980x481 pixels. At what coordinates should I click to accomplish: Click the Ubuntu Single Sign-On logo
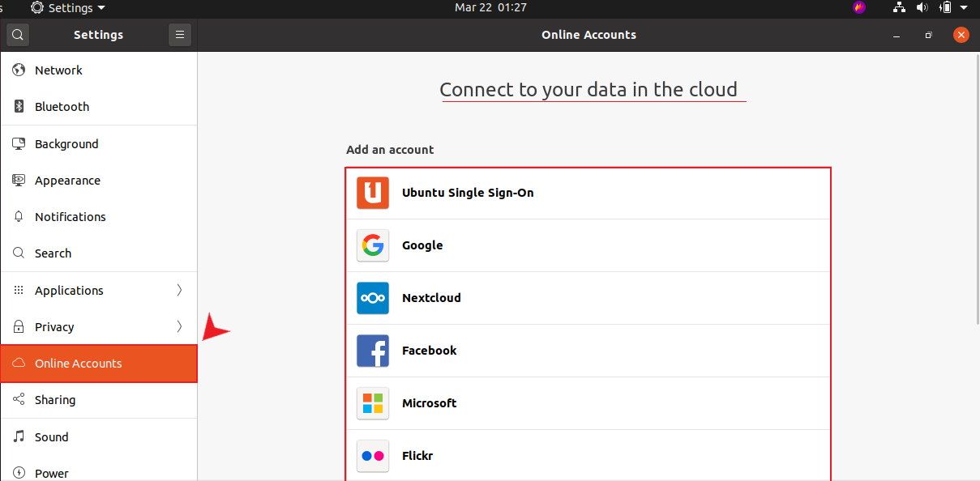(373, 193)
